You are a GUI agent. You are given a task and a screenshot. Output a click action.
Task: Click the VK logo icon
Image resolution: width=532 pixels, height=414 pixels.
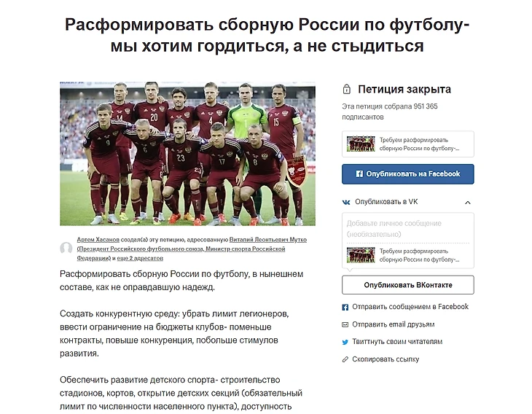[x=346, y=202]
